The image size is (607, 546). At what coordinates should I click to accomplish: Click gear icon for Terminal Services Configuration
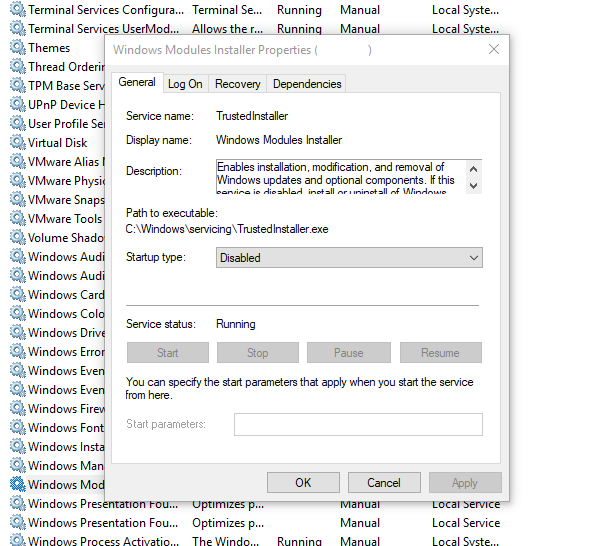point(18,10)
